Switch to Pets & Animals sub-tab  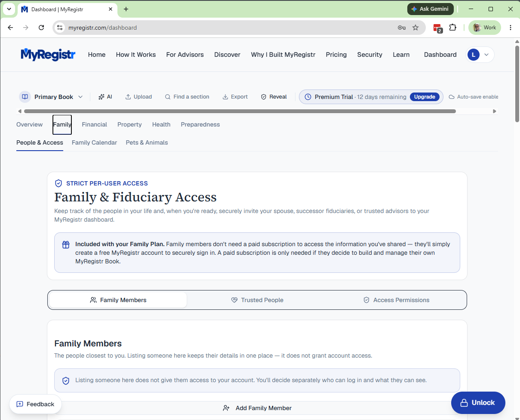click(x=147, y=142)
